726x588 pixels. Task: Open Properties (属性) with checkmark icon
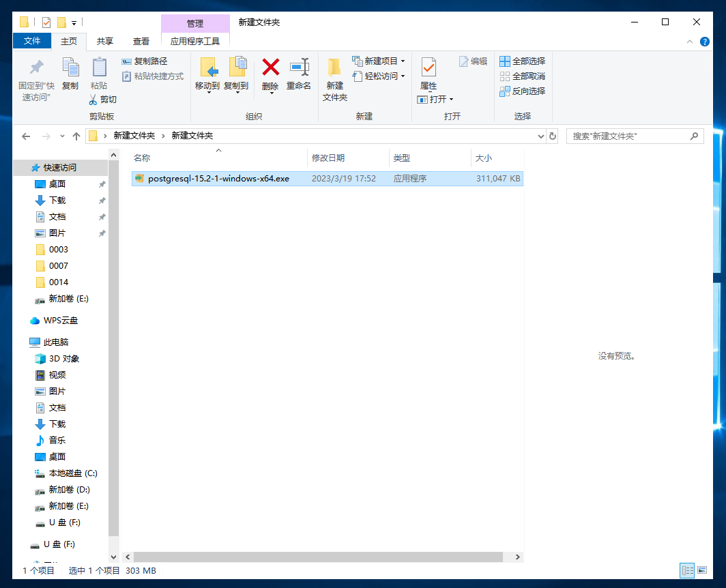(429, 68)
